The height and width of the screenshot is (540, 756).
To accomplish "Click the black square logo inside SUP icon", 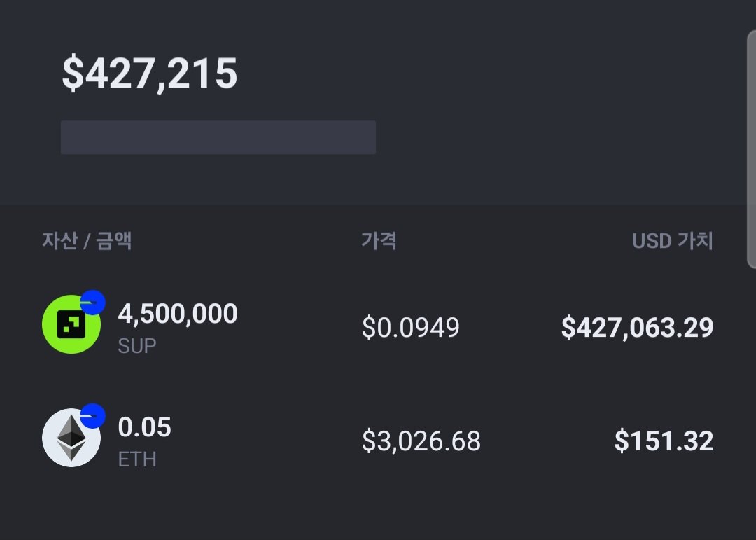I will tap(71, 324).
